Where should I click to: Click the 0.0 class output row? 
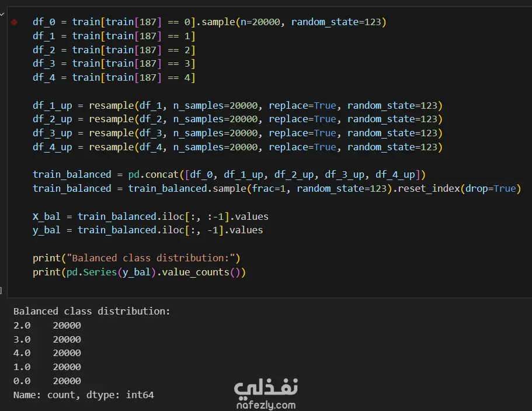click(x=47, y=381)
